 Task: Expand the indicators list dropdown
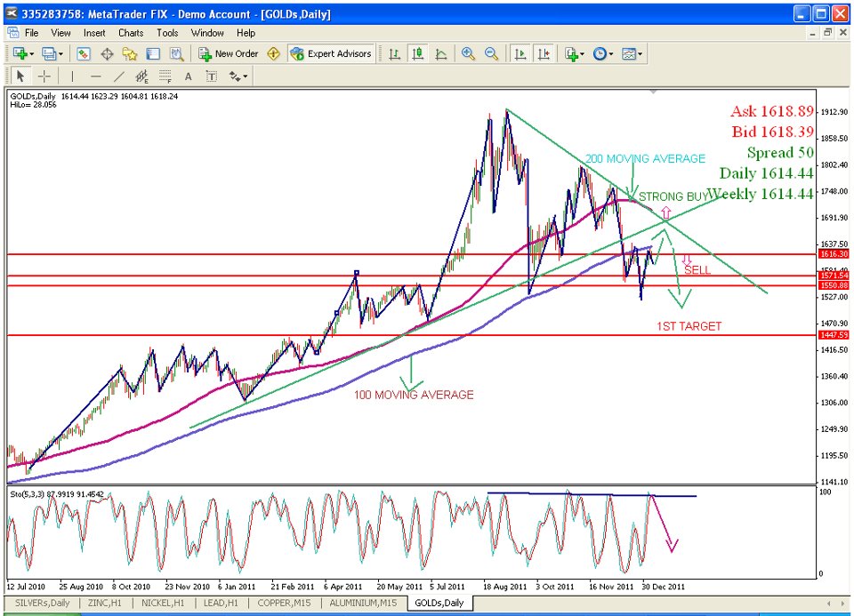(574, 54)
